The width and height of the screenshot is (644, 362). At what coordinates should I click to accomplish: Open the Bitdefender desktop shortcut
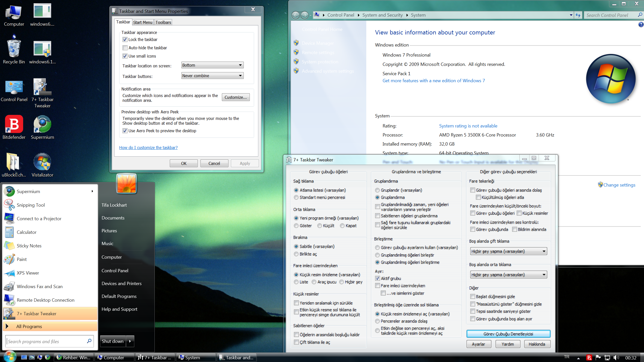[x=14, y=127]
